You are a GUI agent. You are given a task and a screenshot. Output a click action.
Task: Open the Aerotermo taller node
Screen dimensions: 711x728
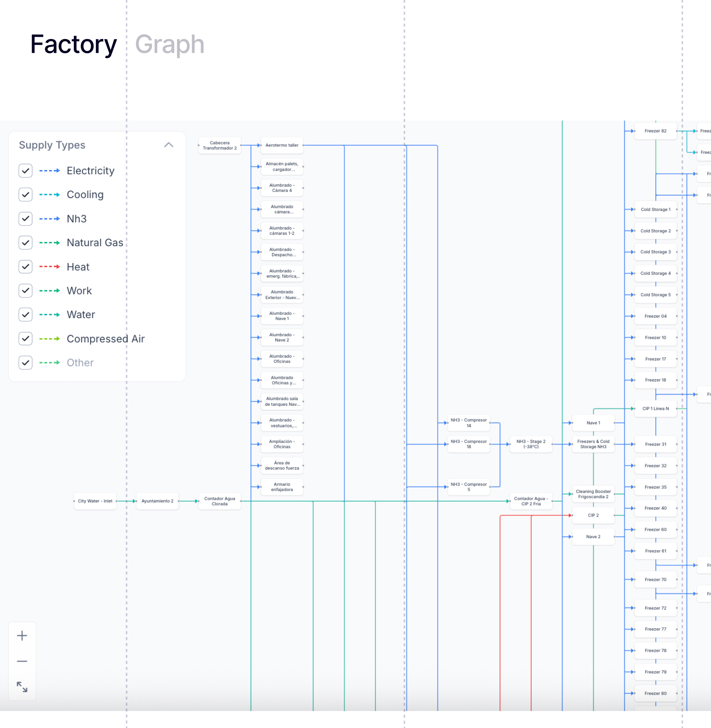(282, 145)
